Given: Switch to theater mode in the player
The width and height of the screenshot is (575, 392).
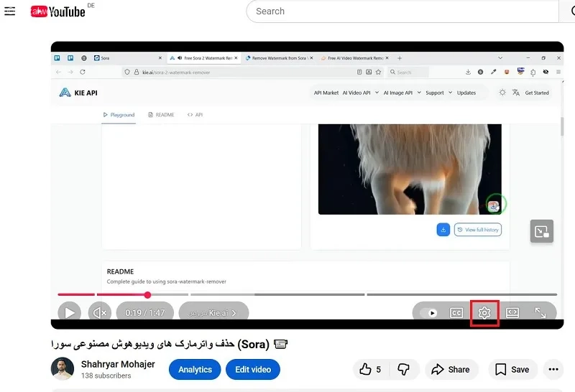Looking at the screenshot, I should (x=512, y=313).
